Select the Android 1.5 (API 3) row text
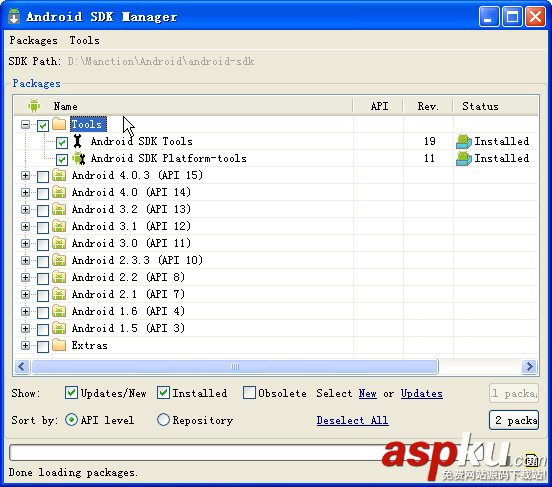 (x=128, y=328)
